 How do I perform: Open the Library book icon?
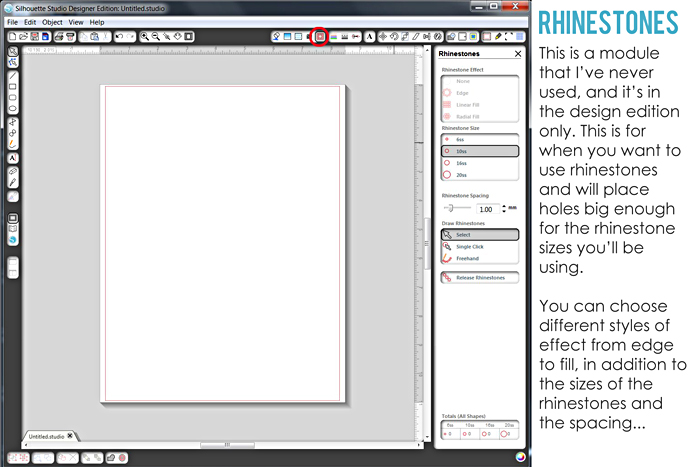tap(13, 229)
